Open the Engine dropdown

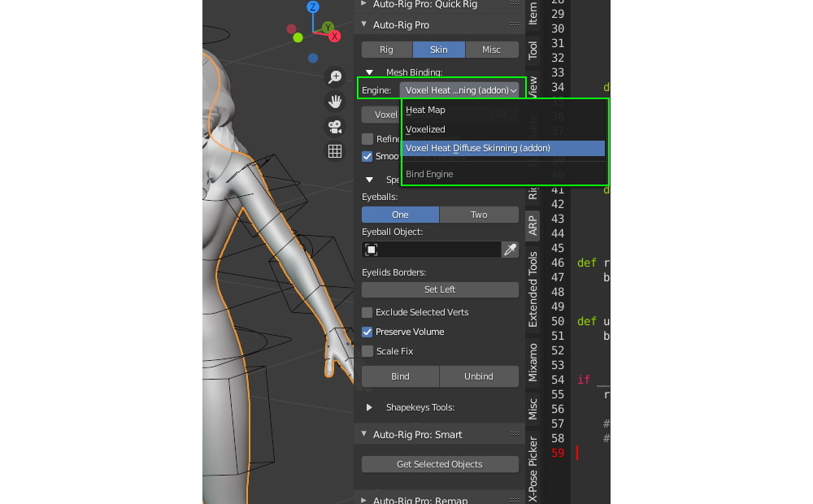(x=459, y=90)
